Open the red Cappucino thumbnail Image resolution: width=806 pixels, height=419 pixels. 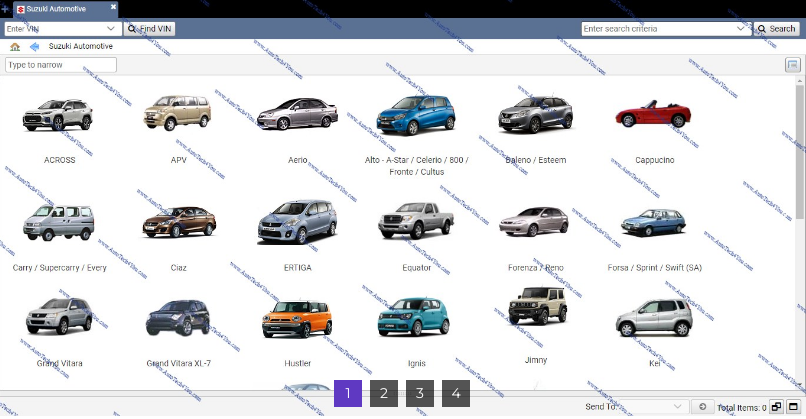[653, 114]
